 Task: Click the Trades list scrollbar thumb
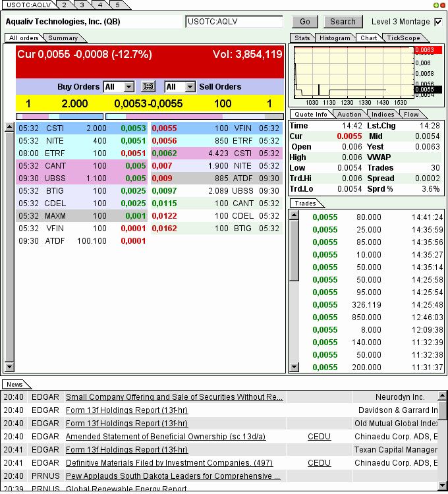click(x=294, y=250)
